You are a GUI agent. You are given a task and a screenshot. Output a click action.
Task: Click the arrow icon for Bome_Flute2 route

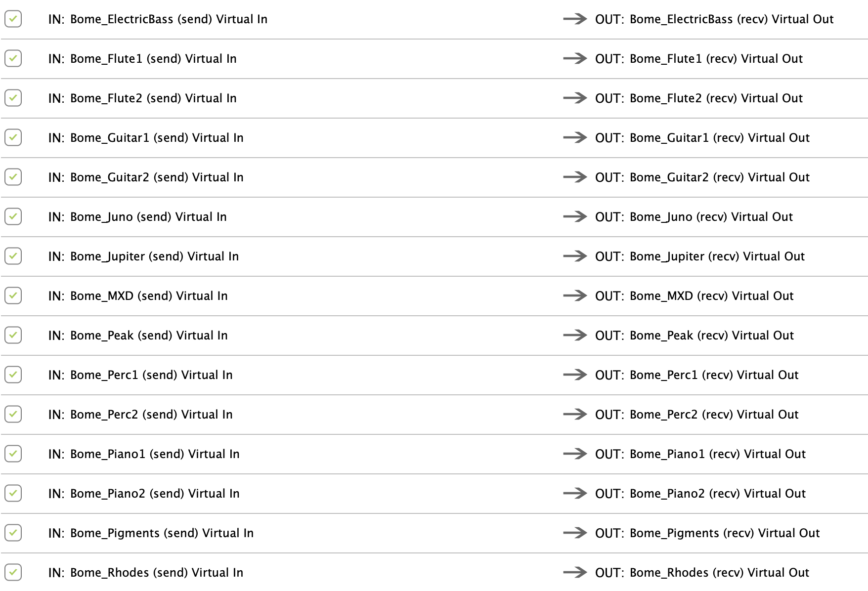pyautogui.click(x=575, y=98)
